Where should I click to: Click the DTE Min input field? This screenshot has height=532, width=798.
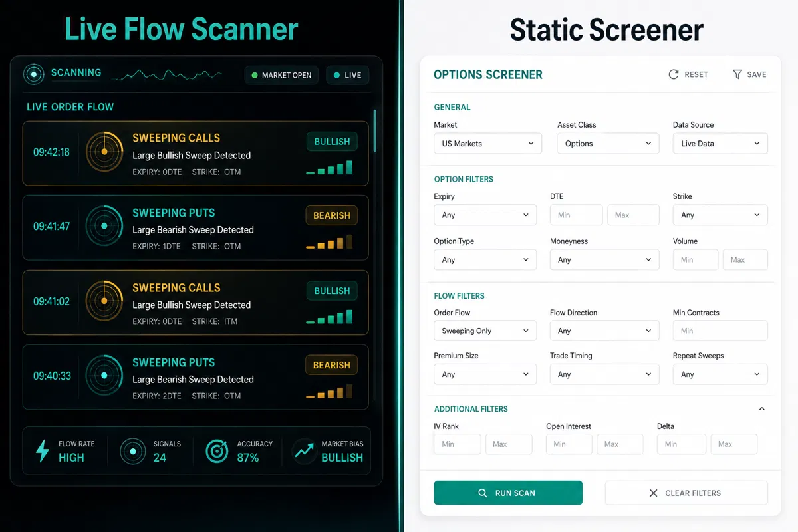(577, 215)
